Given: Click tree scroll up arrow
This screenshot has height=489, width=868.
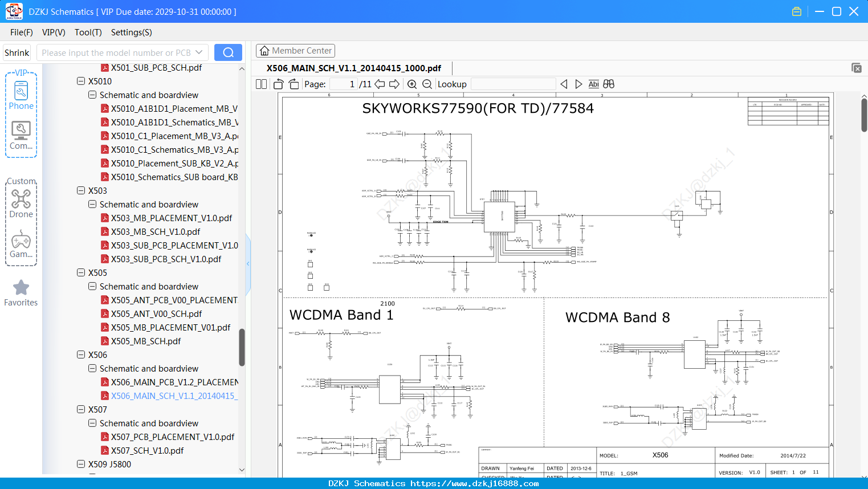Looking at the screenshot, I should click(x=242, y=68).
